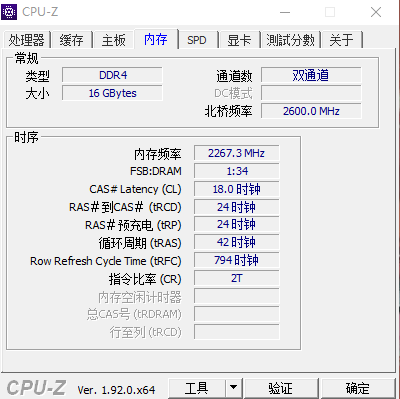Select the 双通道 channel value
400x399 pixels.
(311, 75)
